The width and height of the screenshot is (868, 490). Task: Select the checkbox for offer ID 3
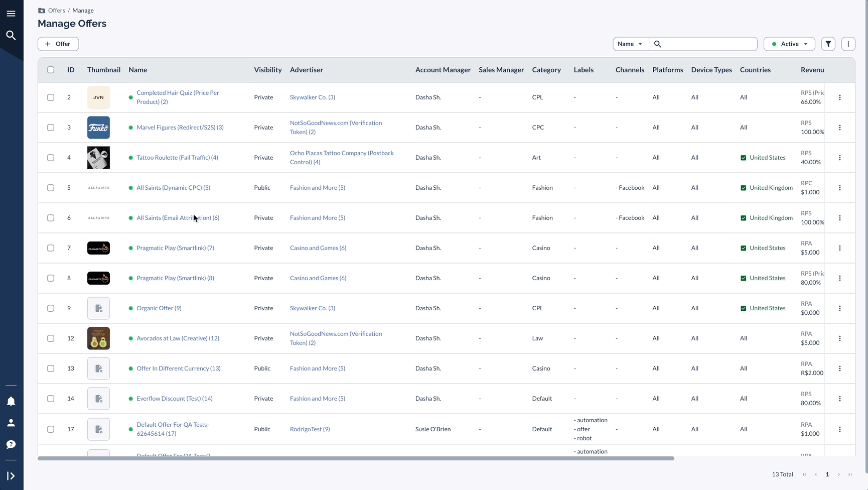(51, 128)
